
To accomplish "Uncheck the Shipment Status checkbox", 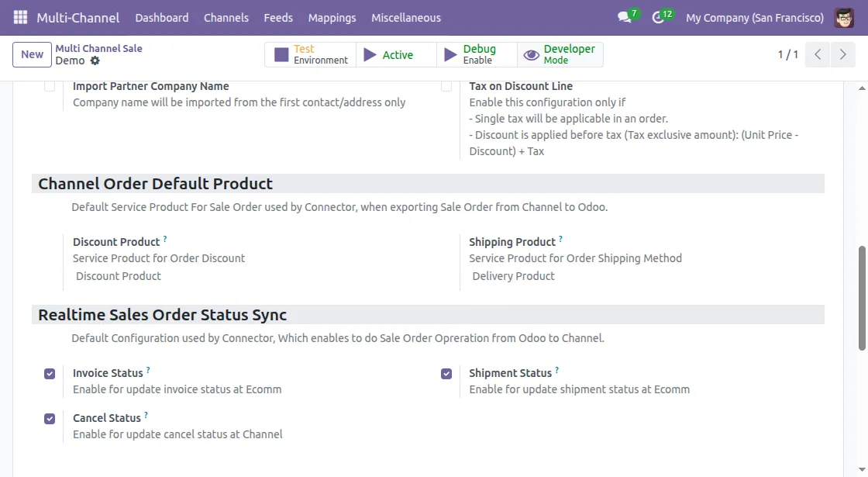I will click(x=446, y=374).
